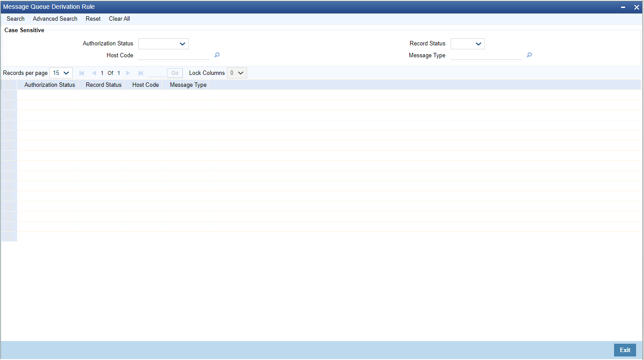Go to last page navigation icon
Screen dimensions: 644x360
(x=141, y=73)
